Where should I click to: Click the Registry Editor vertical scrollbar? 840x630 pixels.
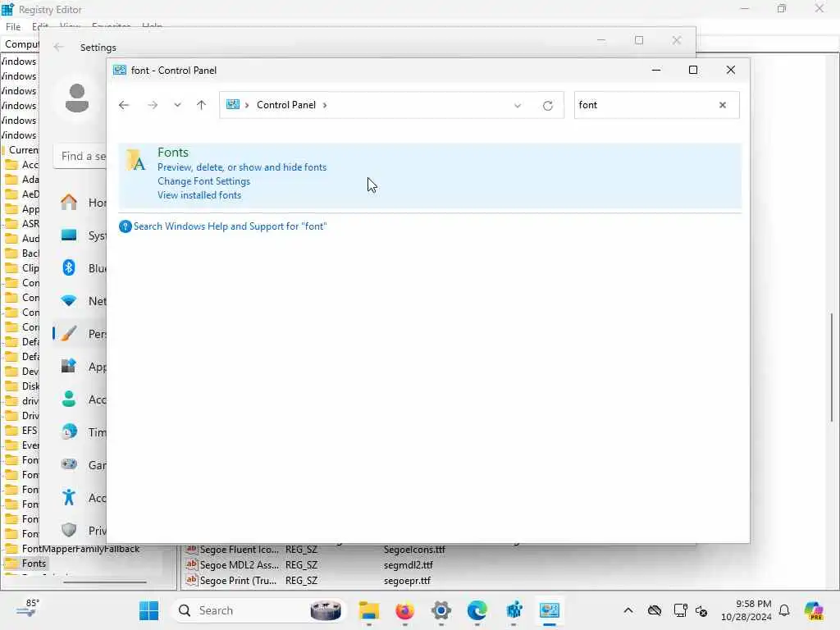(x=832, y=367)
